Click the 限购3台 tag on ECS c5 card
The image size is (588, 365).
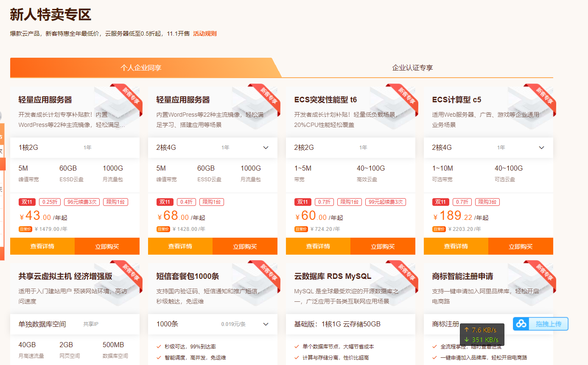pos(487,202)
